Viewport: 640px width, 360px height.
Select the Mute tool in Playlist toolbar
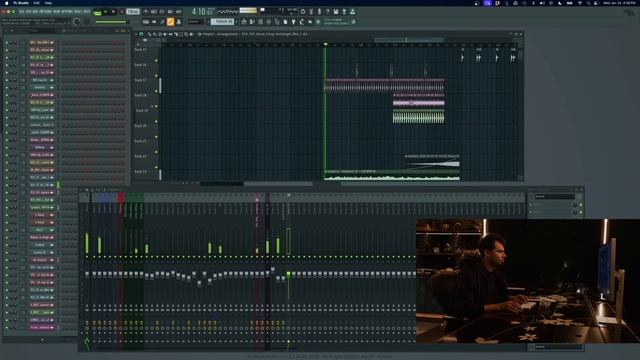(x=165, y=34)
